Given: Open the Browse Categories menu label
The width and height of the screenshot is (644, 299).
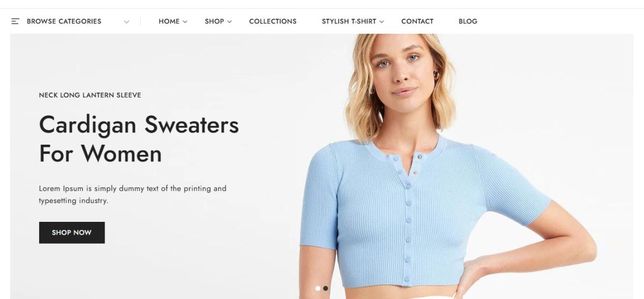Looking at the screenshot, I should (64, 21).
